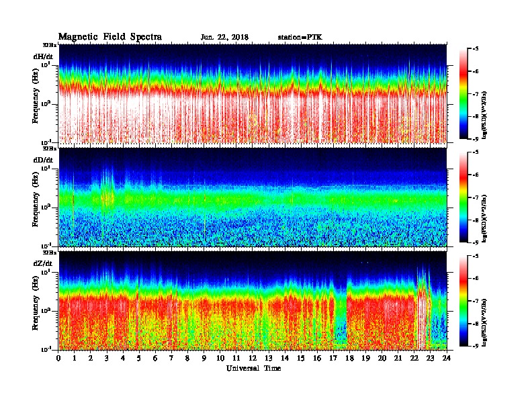532x411 pixels.
Task: Click the hour 15 tick label
Action: [301, 359]
